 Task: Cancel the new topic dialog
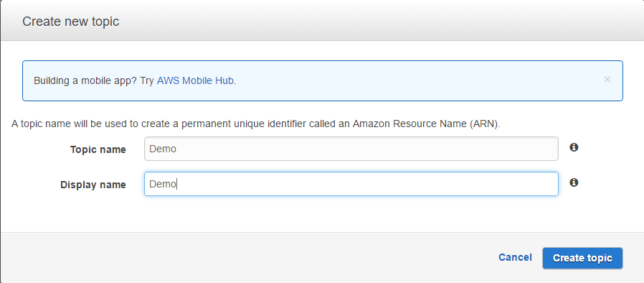pos(515,257)
